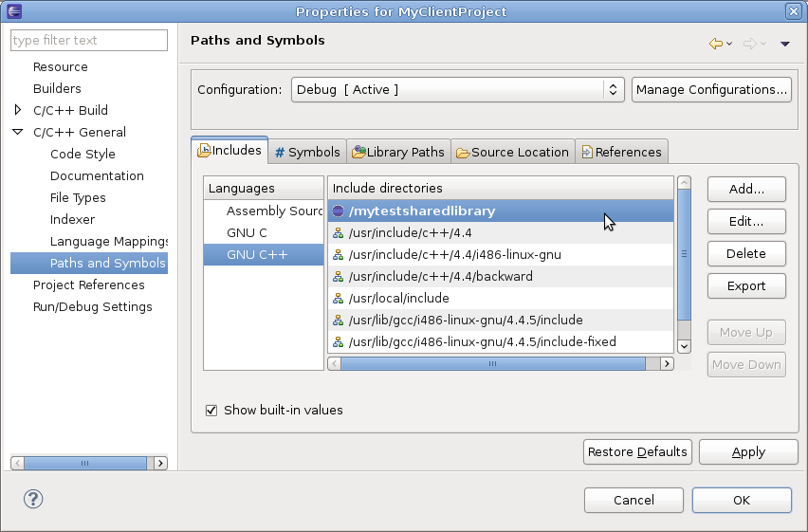808x532 pixels.
Task: Click the /mytestsharedlibrary workspace folder icon
Action: click(x=338, y=211)
